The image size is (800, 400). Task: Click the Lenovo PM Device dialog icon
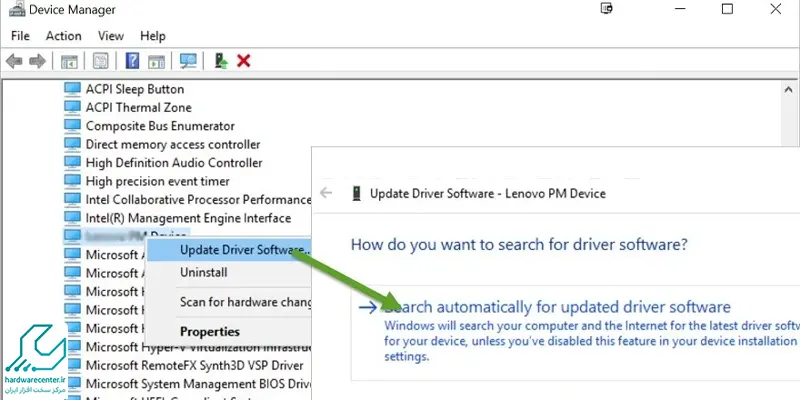(357, 193)
